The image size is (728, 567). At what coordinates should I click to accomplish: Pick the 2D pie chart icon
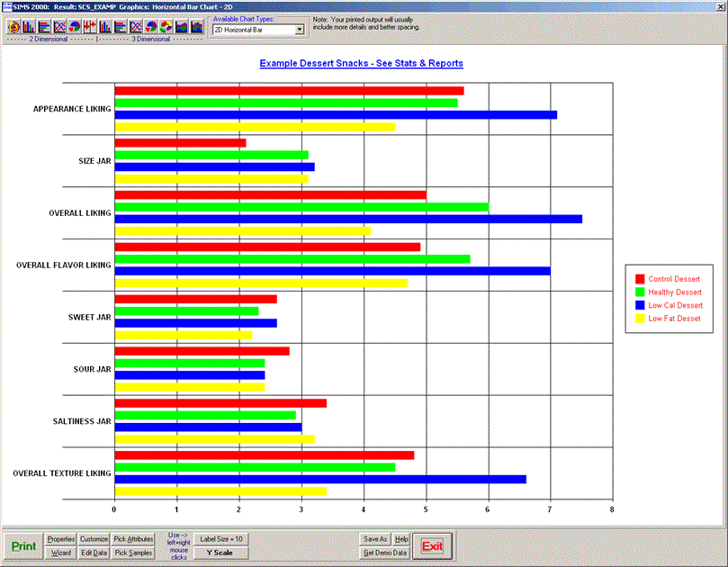75,27
